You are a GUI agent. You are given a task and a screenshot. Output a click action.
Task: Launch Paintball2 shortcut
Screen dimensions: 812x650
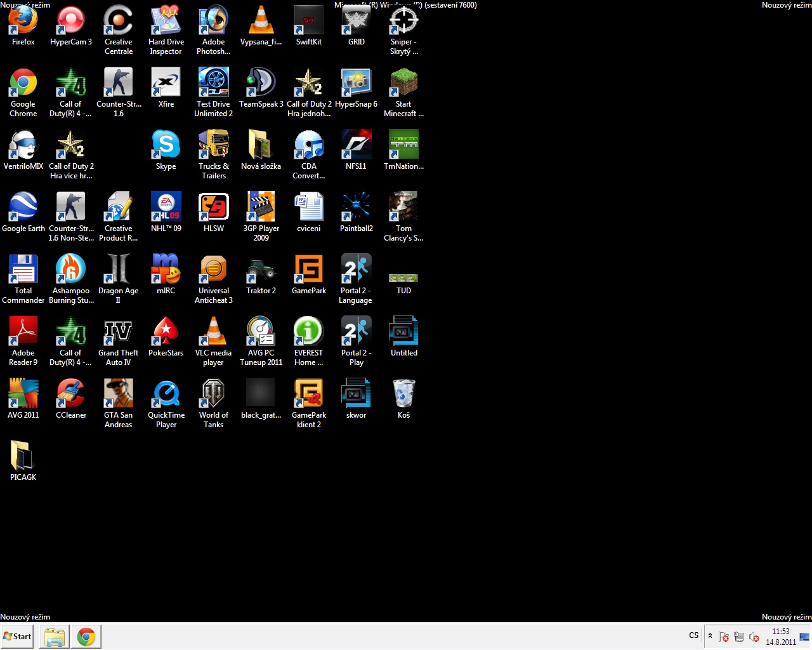pos(357,213)
